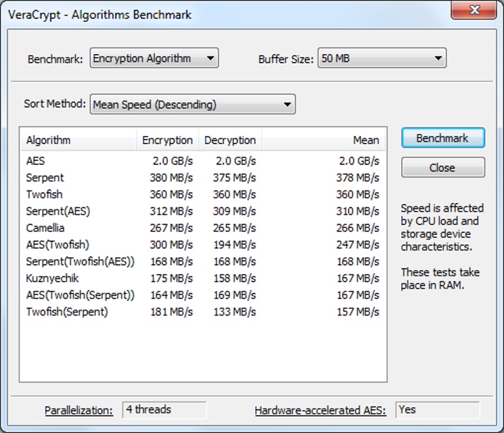This screenshot has height=433, width=504.
Task: Expand the Buffer Size dropdown
Action: tap(382, 58)
